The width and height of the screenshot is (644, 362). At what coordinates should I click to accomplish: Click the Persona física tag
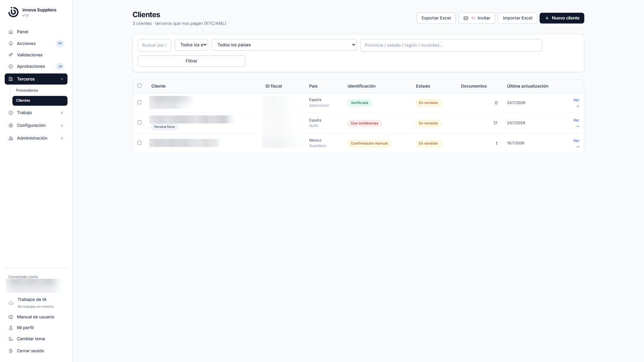[164, 127]
